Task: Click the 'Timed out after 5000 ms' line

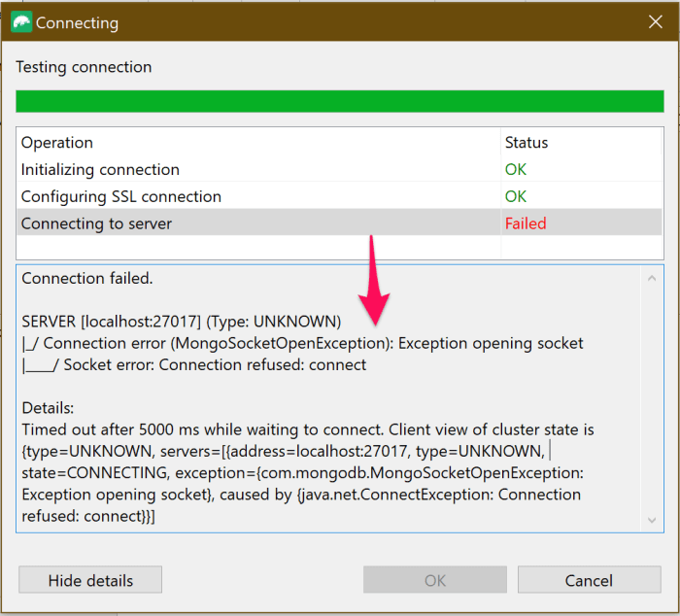Action: click(x=308, y=429)
